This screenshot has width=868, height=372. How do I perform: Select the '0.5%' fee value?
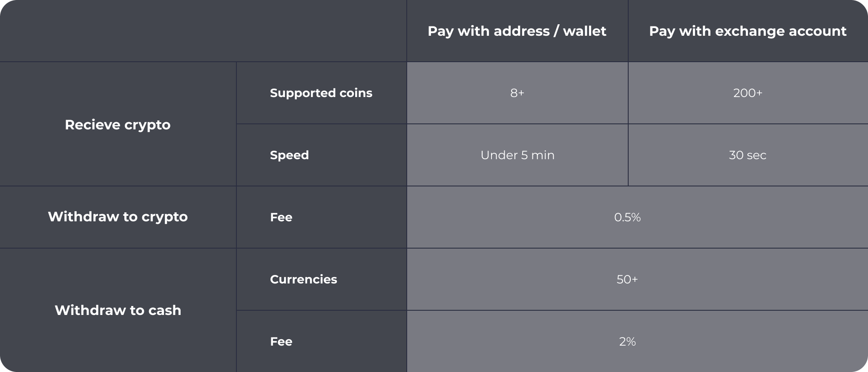[x=627, y=217]
